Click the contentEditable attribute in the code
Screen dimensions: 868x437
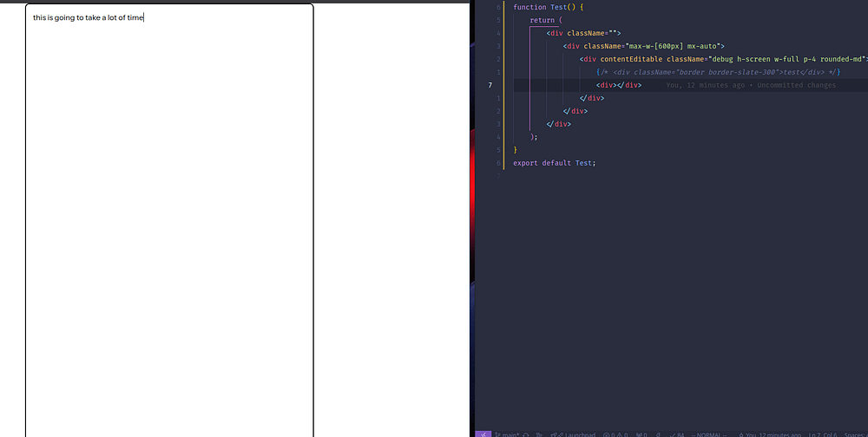(x=631, y=59)
